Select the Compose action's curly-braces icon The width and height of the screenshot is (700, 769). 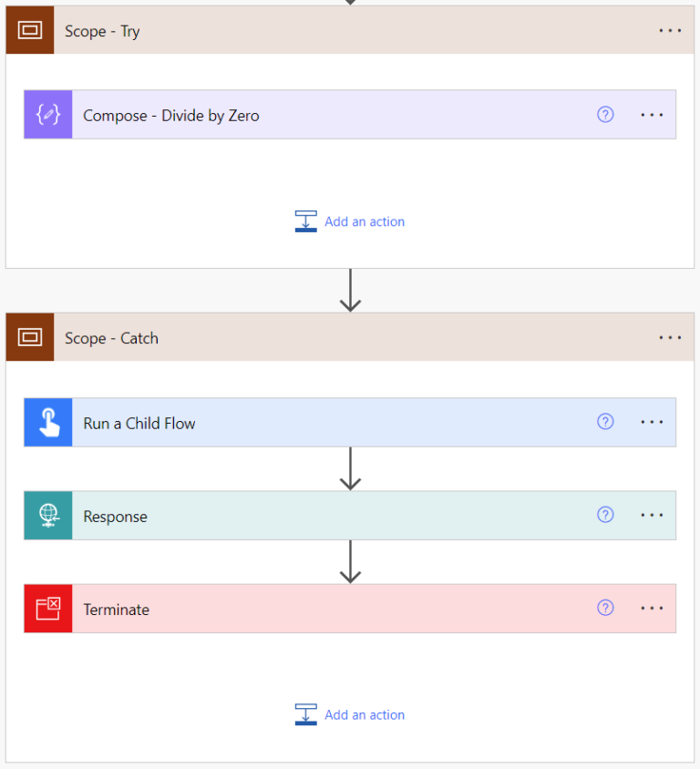pos(47,114)
